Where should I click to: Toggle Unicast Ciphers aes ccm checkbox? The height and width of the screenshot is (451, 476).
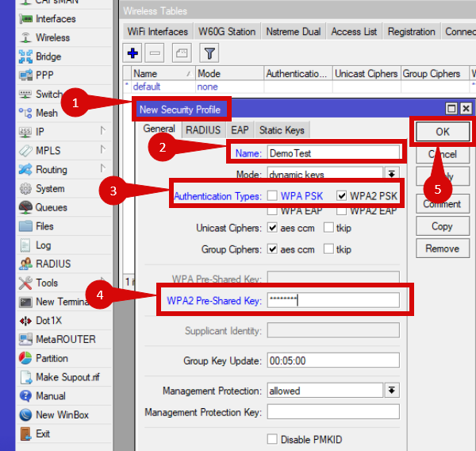(x=272, y=228)
